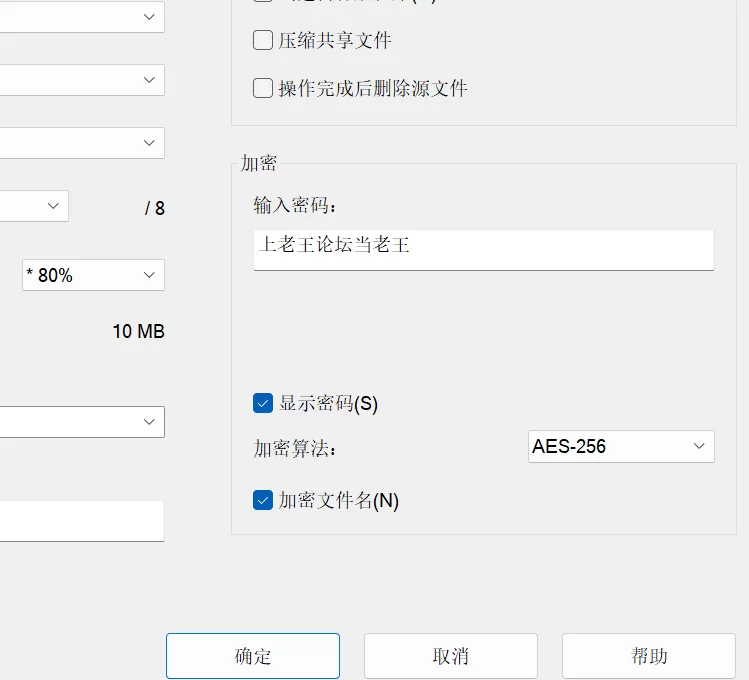This screenshot has height=680, width=749.
Task: Focus the password field containing 上老王论坛当老王
Action: [483, 249]
